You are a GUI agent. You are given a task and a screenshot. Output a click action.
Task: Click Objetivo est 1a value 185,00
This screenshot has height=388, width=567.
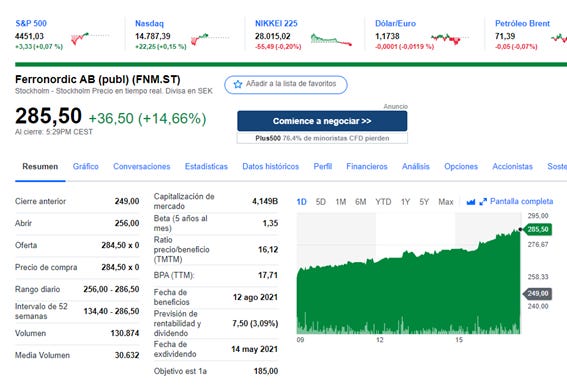(266, 371)
